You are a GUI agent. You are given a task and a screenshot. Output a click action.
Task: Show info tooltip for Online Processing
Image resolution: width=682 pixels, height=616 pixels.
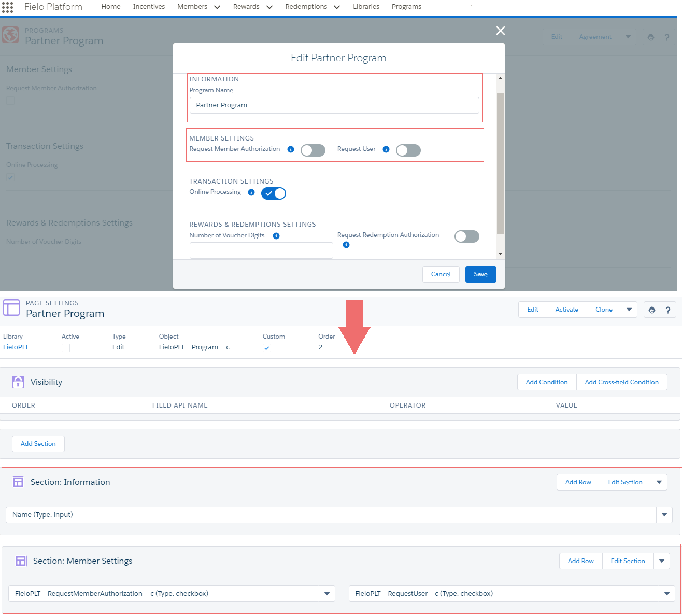pos(251,192)
